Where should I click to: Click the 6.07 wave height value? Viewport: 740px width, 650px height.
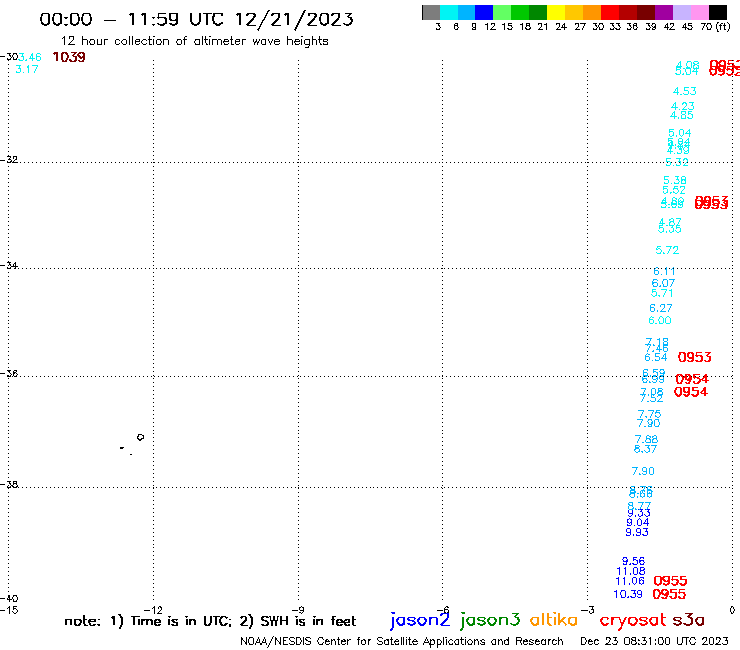[x=663, y=283]
